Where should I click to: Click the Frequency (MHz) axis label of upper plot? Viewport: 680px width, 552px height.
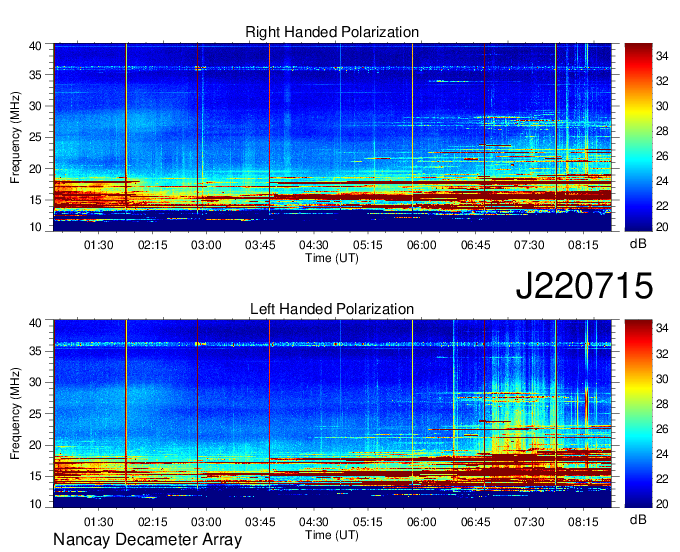pyautogui.click(x=15, y=137)
